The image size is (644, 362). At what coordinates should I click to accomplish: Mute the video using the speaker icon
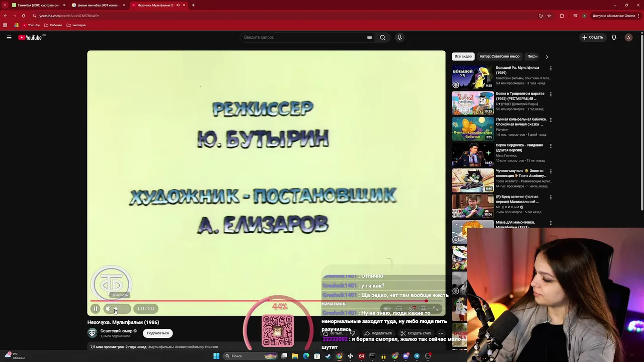click(107, 309)
